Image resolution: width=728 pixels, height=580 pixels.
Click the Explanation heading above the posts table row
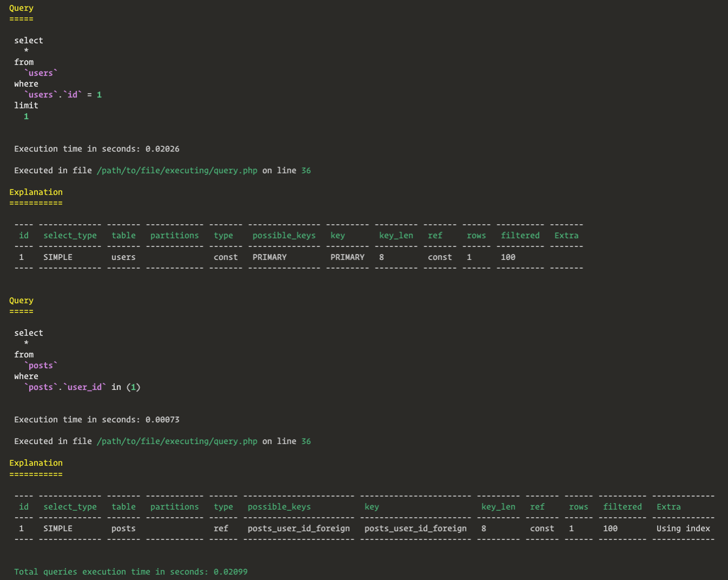tap(36, 463)
